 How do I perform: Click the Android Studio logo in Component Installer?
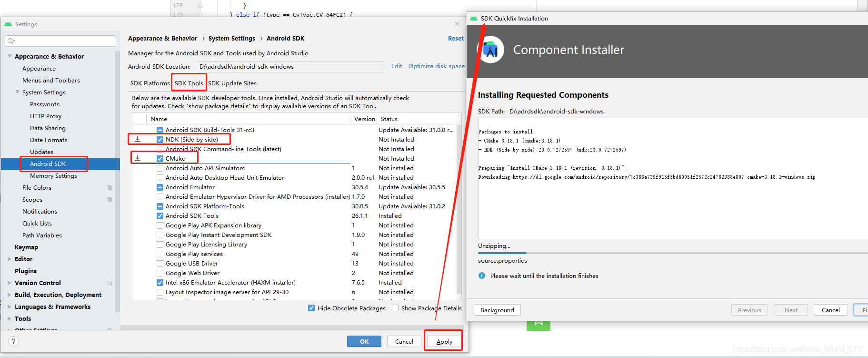click(490, 50)
